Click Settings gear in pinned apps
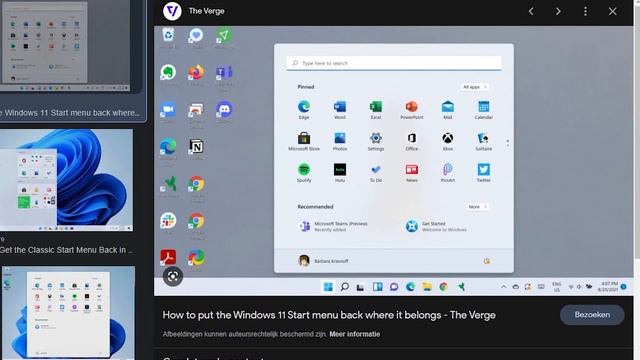 (376, 141)
